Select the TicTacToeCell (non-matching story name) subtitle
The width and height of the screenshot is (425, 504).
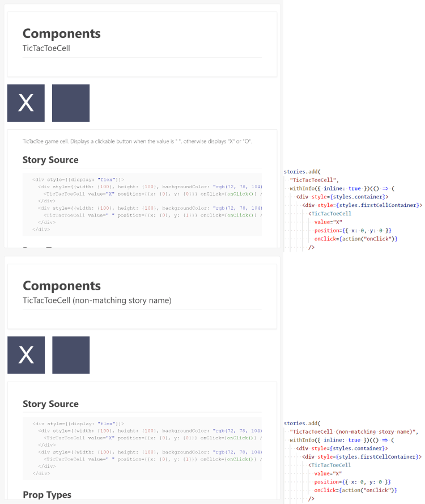pos(96,300)
